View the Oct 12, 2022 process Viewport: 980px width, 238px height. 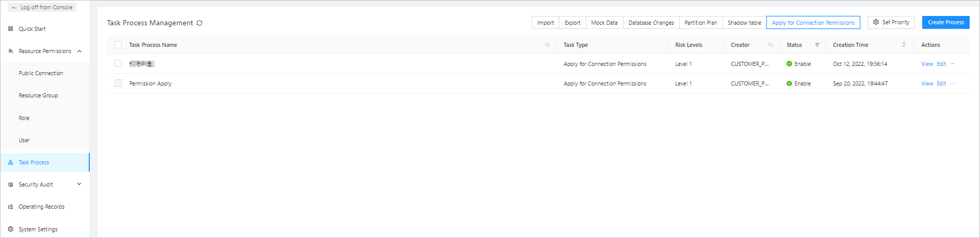(927, 64)
